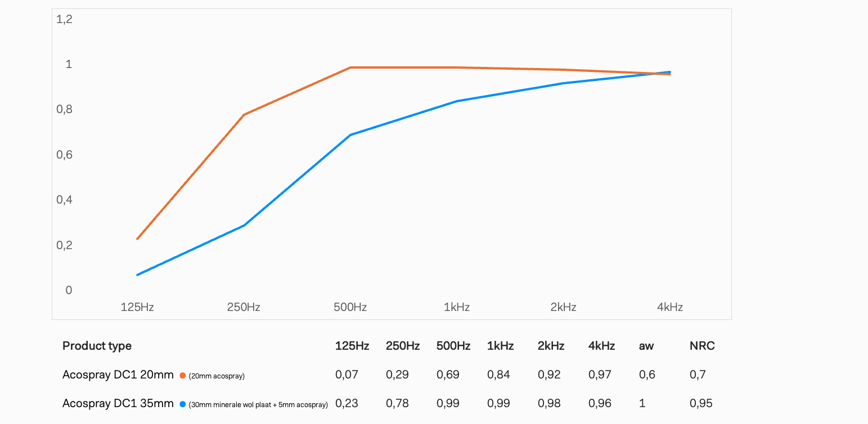This screenshot has height=424, width=868.
Task: Click the 0,78 cell in 250Hz column
Action: point(397,404)
